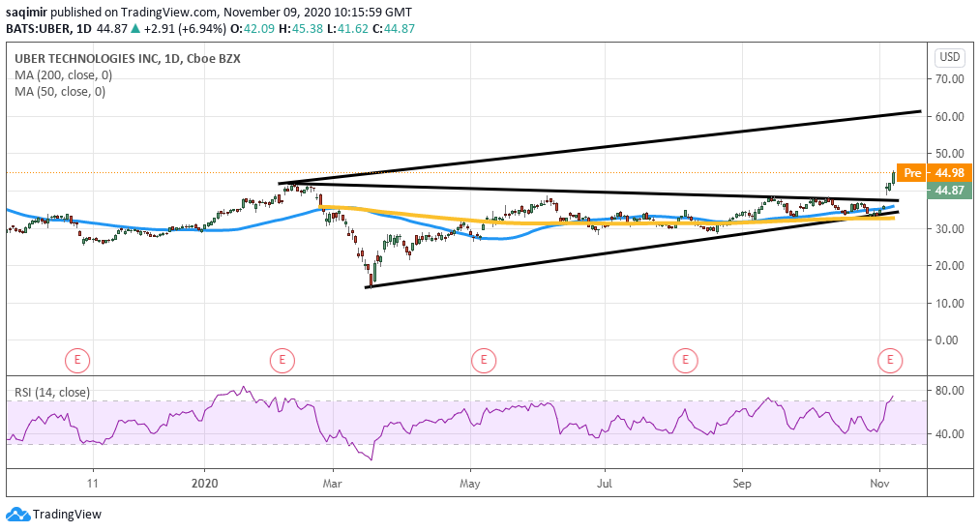Image resolution: width=980 pixels, height=532 pixels.
Task: Click the Nov date axis label
Action: pyautogui.click(x=879, y=484)
